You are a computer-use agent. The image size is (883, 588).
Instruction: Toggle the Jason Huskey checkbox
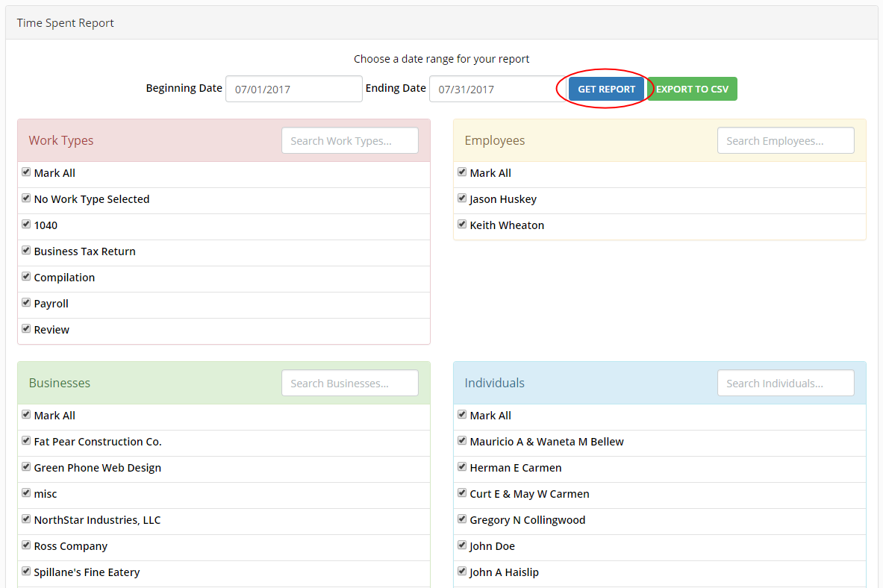pyautogui.click(x=462, y=198)
